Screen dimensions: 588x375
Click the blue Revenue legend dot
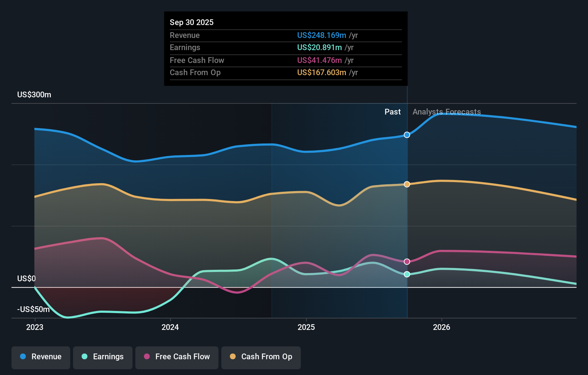pyautogui.click(x=23, y=357)
